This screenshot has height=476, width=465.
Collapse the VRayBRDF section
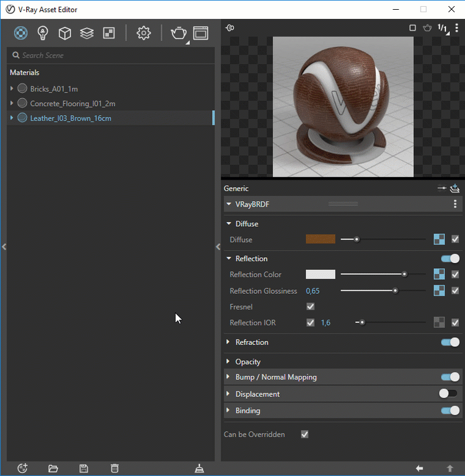point(229,204)
